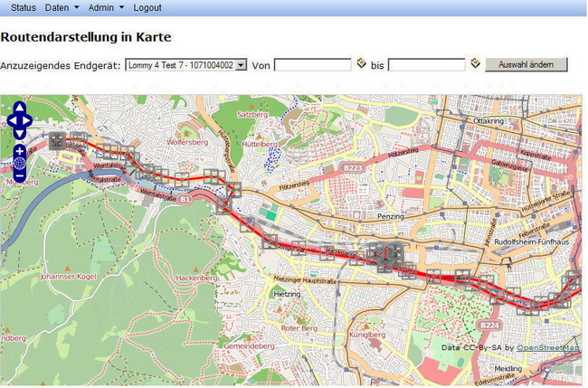
Task: Open calendar picker next to Von field
Action: pos(361,63)
